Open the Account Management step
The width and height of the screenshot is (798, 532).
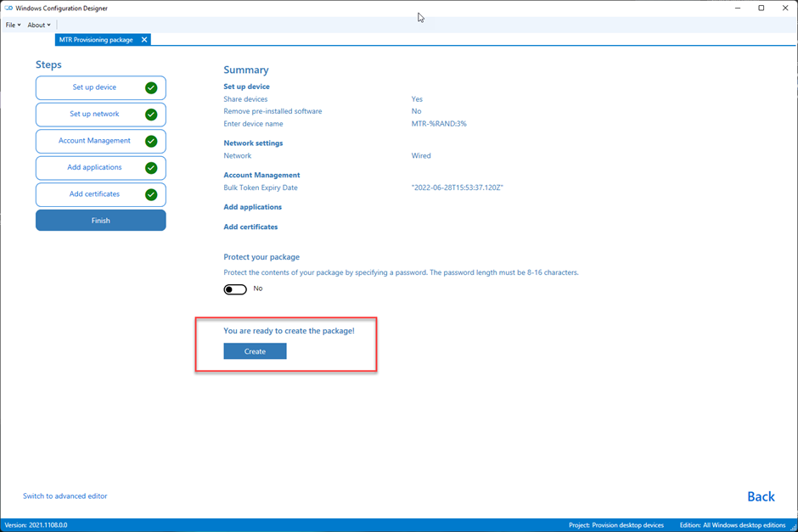(101, 142)
